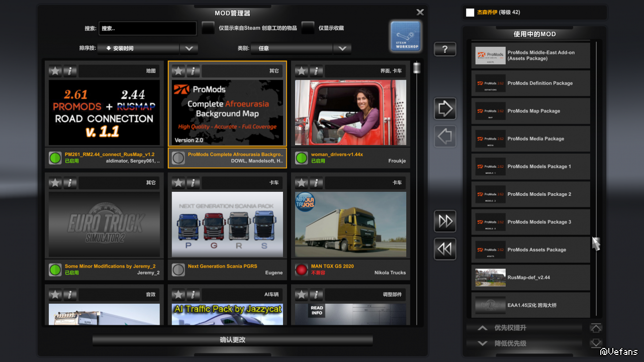Click the confirm changes button
The width and height of the screenshot is (644, 362).
point(232,340)
